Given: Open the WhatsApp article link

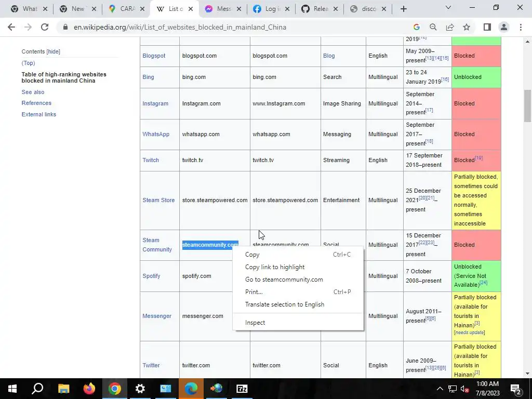Looking at the screenshot, I should (156, 134).
